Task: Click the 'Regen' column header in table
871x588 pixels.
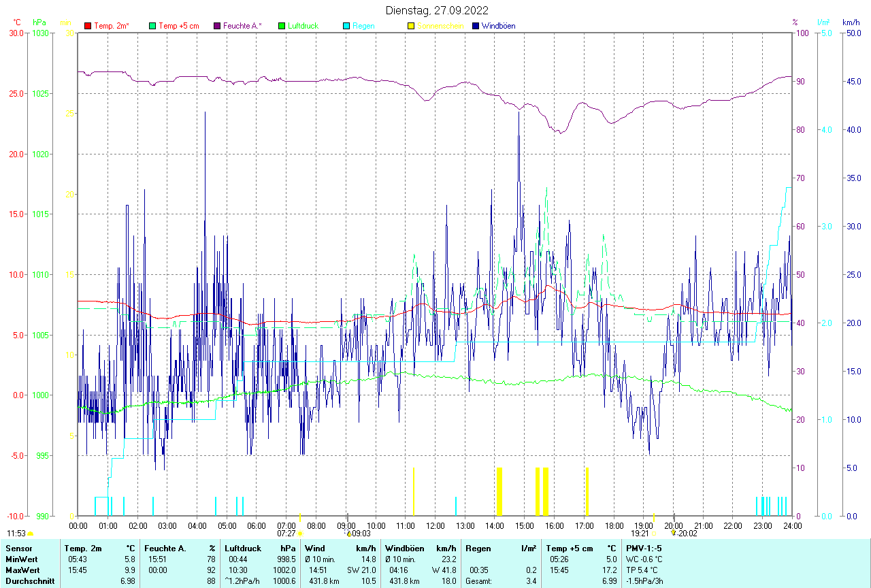Action: click(478, 548)
